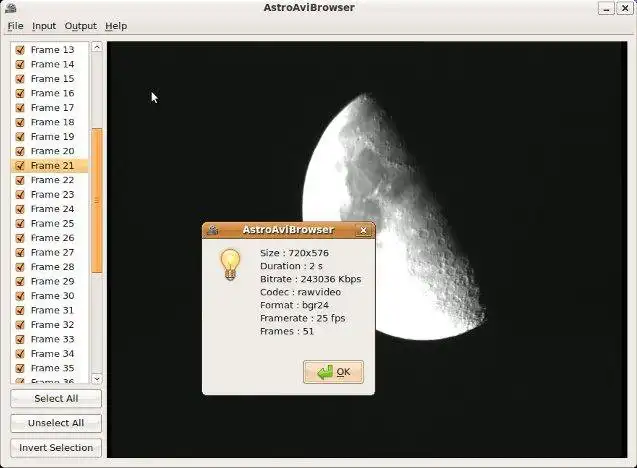
Task: Click the main window title bar icon
Action: 10,8
